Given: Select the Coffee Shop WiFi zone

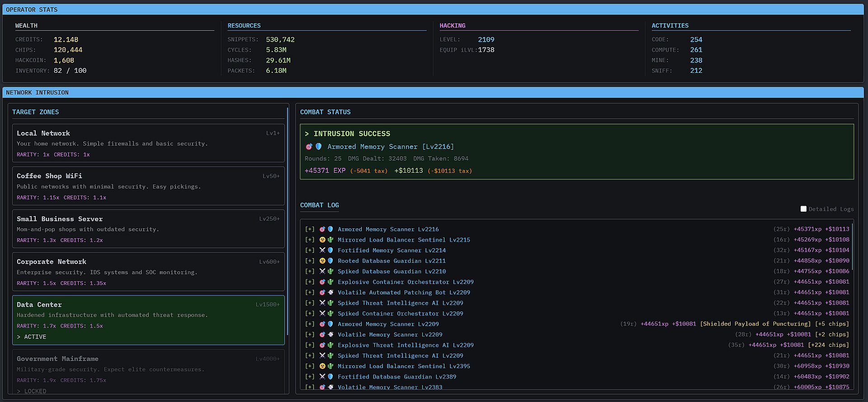Looking at the screenshot, I should 148,186.
